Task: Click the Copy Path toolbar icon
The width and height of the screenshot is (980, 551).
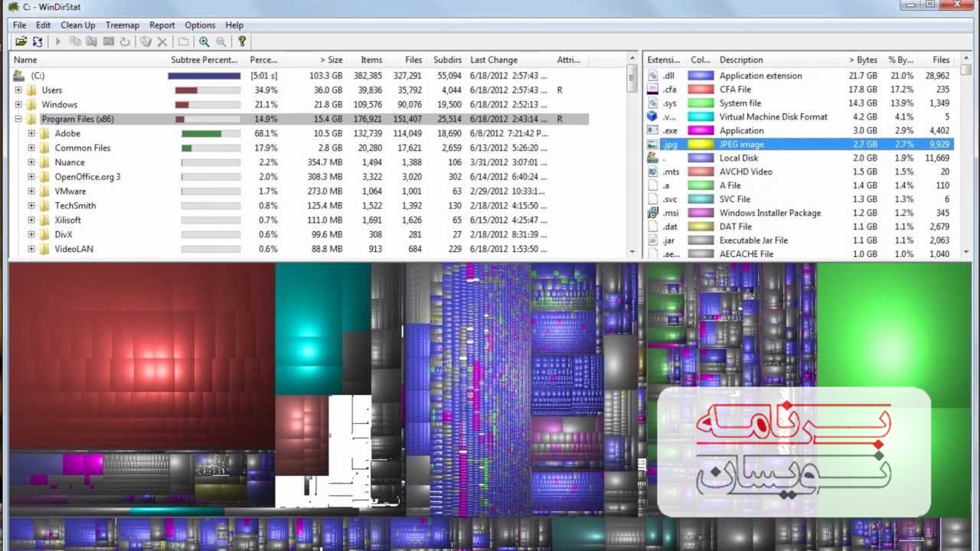Action: (75, 41)
